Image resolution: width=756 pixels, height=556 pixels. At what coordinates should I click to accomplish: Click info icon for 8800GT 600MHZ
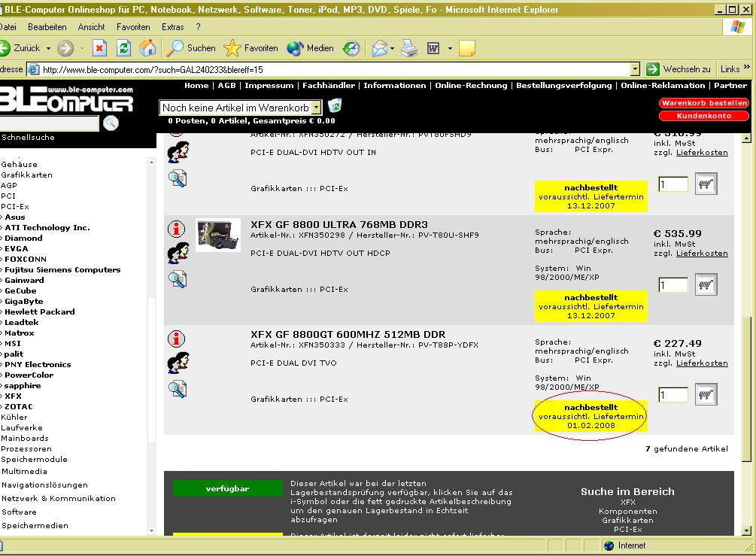click(x=177, y=339)
